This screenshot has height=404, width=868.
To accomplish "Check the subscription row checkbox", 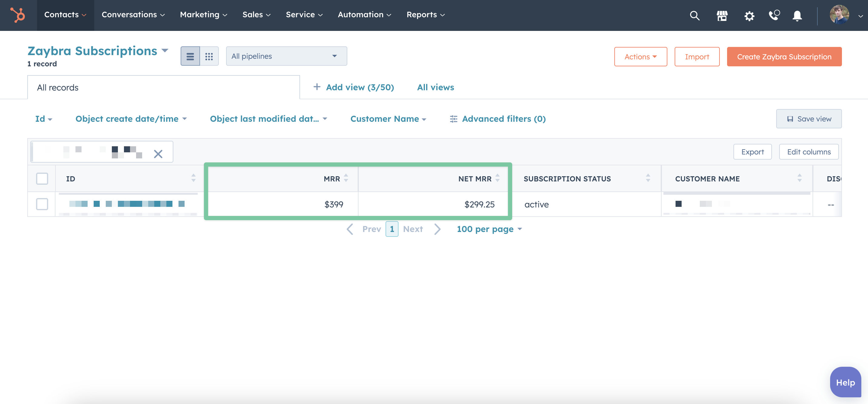I will [x=42, y=204].
